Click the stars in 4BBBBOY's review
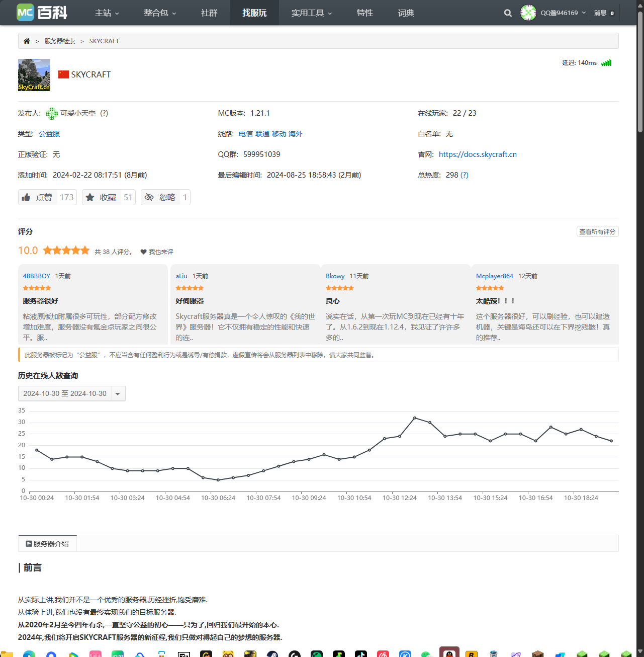The width and height of the screenshot is (644, 657). coord(37,288)
